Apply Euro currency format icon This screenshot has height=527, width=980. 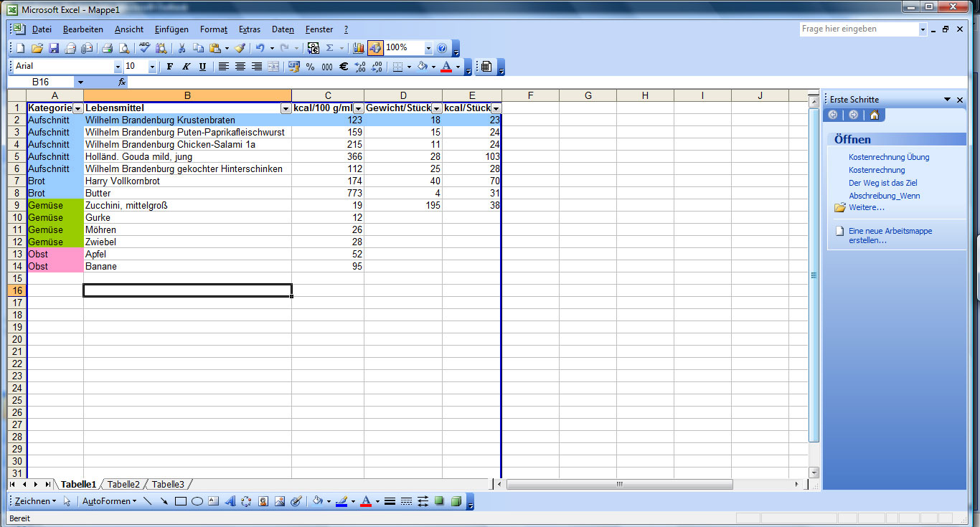pyautogui.click(x=343, y=67)
